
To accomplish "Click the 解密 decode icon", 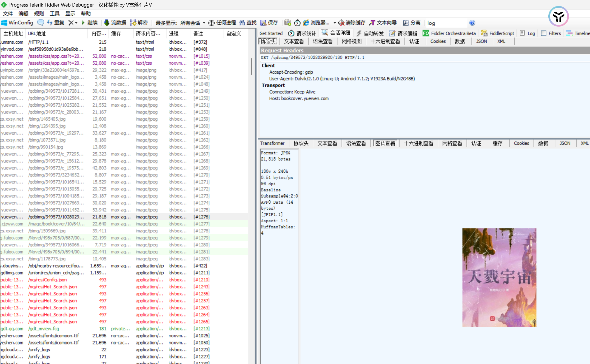I will (133, 23).
